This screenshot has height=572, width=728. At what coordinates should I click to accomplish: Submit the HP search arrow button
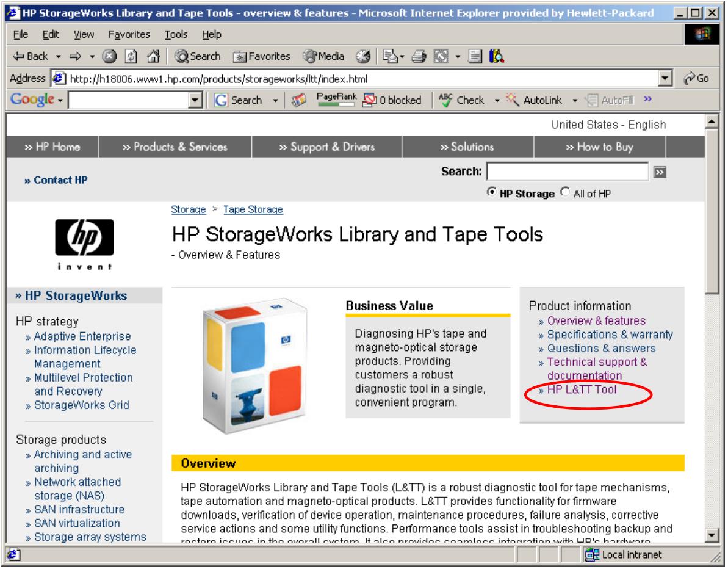[x=660, y=172]
